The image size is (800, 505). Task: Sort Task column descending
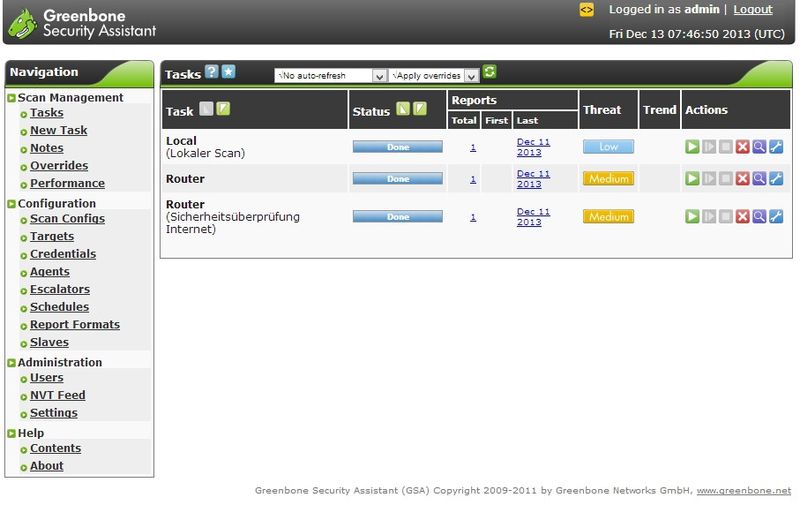tap(223, 109)
